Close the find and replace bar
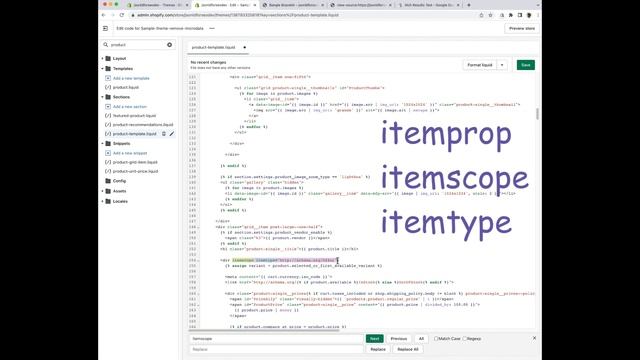This screenshot has width=640, height=360. tap(534, 338)
